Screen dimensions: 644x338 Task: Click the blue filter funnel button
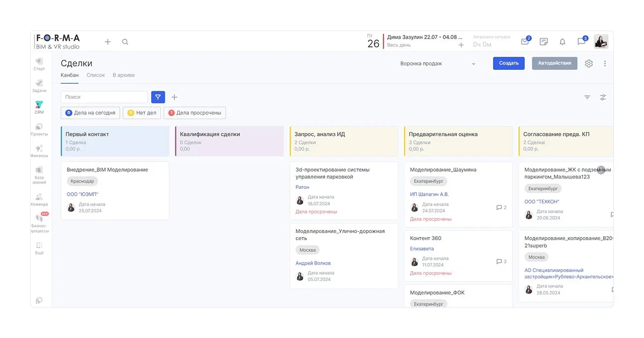click(x=158, y=97)
